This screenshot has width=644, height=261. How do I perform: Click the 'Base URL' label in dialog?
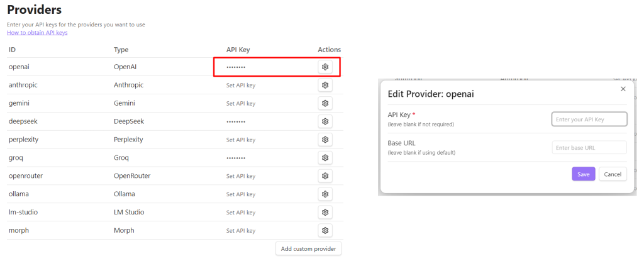[x=402, y=143]
